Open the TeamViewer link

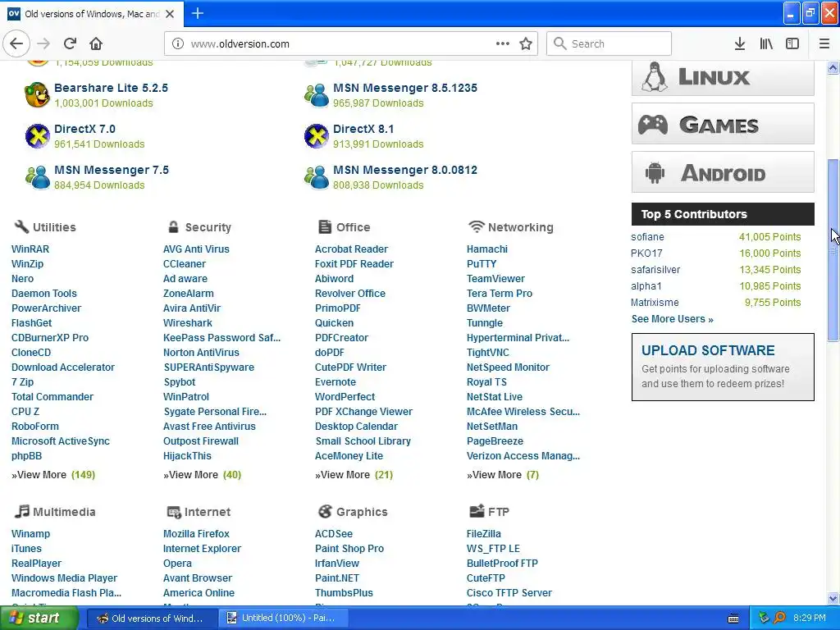point(495,279)
